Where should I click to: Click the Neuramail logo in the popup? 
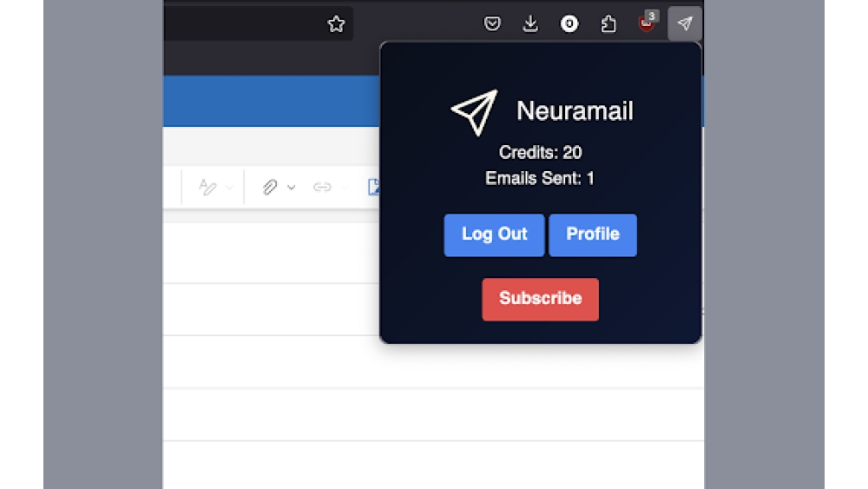tap(475, 112)
